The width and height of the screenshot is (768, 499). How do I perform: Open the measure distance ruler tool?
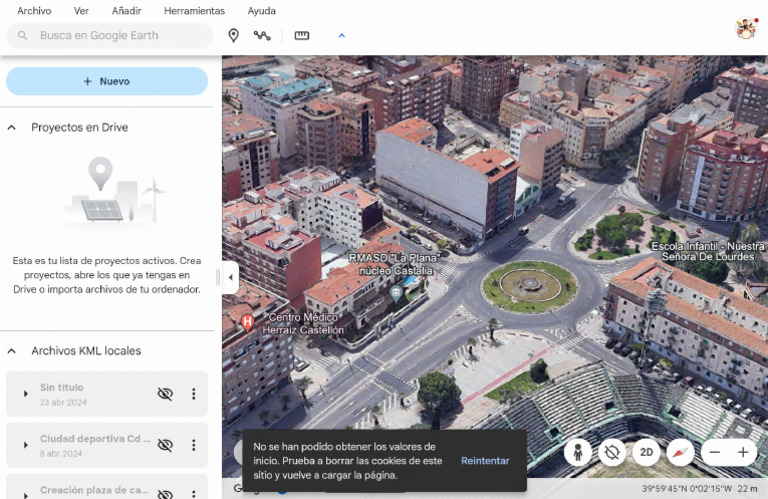(302, 35)
